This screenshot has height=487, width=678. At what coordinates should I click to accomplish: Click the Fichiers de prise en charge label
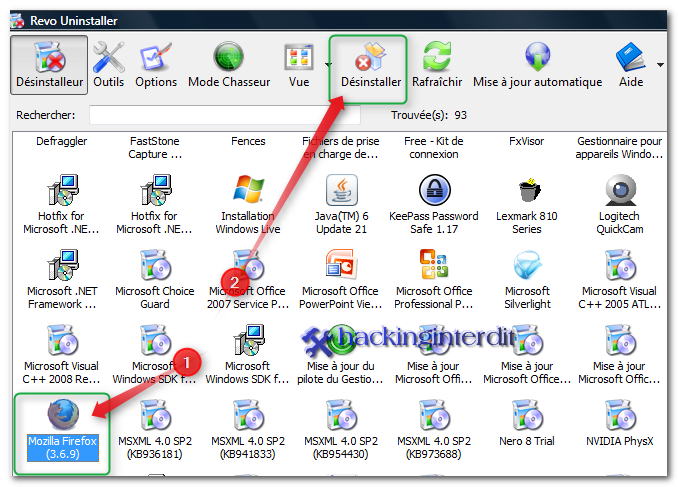341,147
